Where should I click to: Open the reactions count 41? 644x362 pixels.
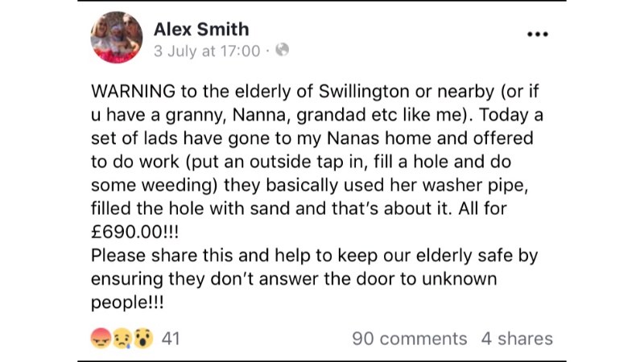[x=171, y=339]
